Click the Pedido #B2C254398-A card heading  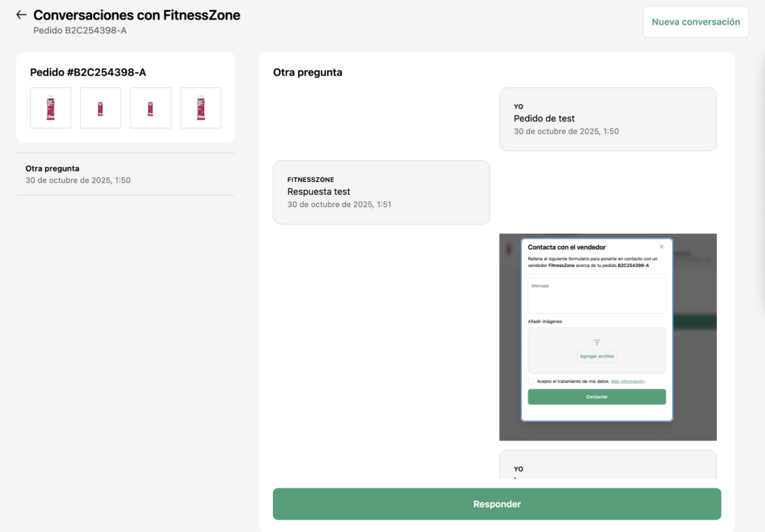(x=88, y=73)
